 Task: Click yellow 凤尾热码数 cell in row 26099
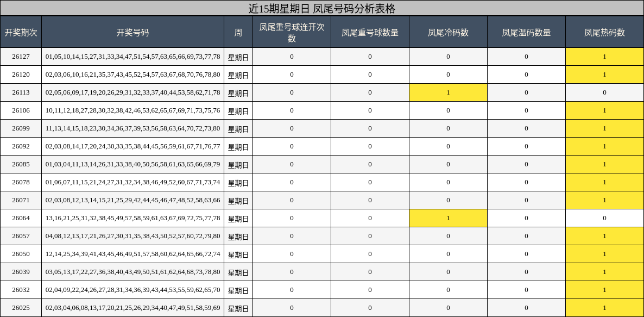(604, 128)
